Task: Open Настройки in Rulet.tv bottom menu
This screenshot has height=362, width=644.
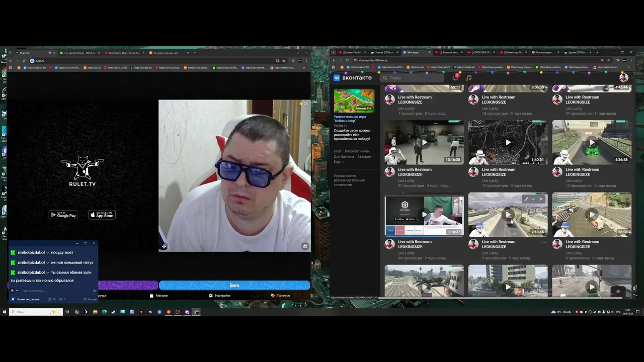Action: click(220, 296)
